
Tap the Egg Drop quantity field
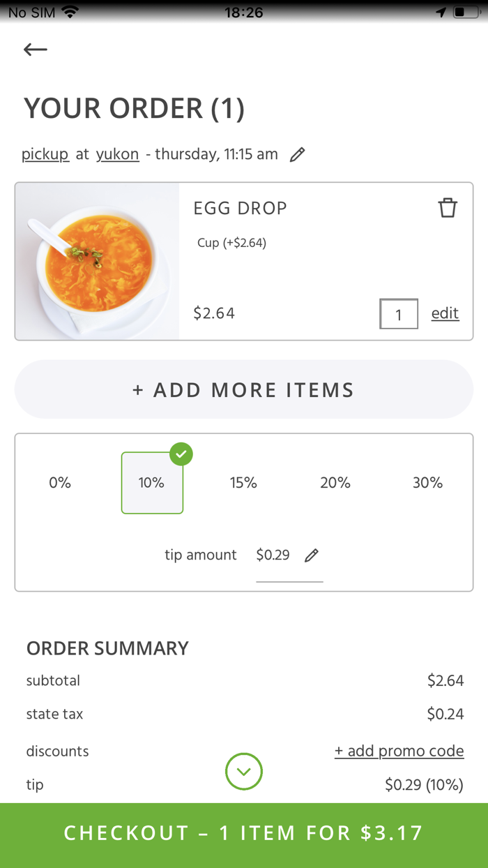pos(399,314)
